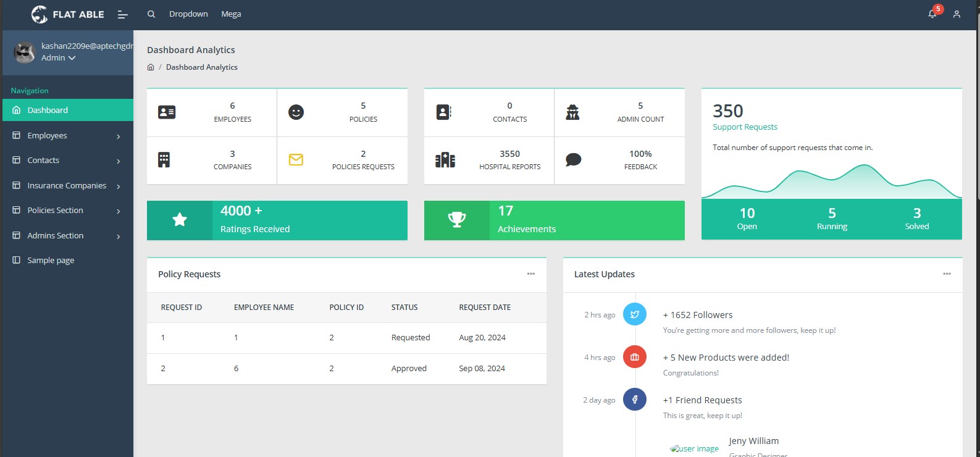Expand the Admin user dropdown
980x457 pixels.
click(58, 57)
